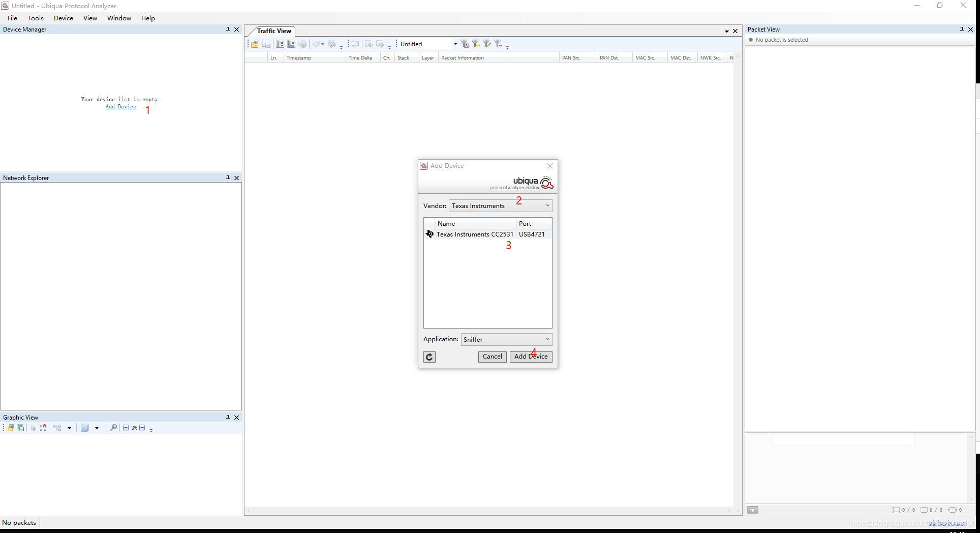Image resolution: width=980 pixels, height=533 pixels.
Task: Click the zoom to fit magnifier icon
Action: click(114, 428)
